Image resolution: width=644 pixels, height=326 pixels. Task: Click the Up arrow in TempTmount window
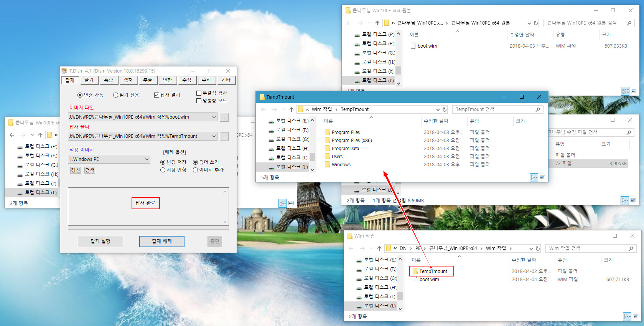tap(292, 109)
